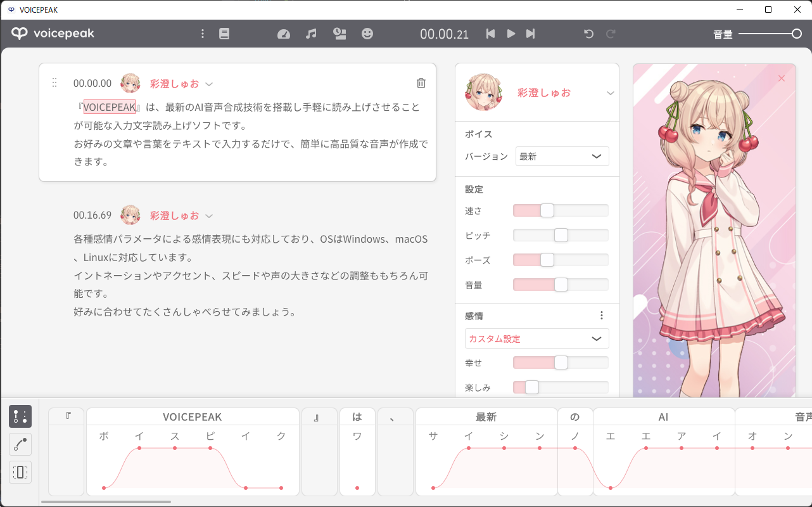Image resolution: width=812 pixels, height=507 pixels.
Task: Adjust the 楽しみ emotion slider
Action: point(561,387)
